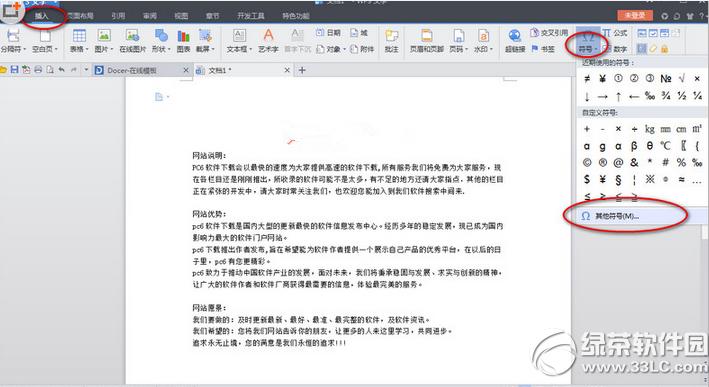This screenshot has width=709, height=387.
Task: Click the undo arrow icon
Action: click(61, 70)
